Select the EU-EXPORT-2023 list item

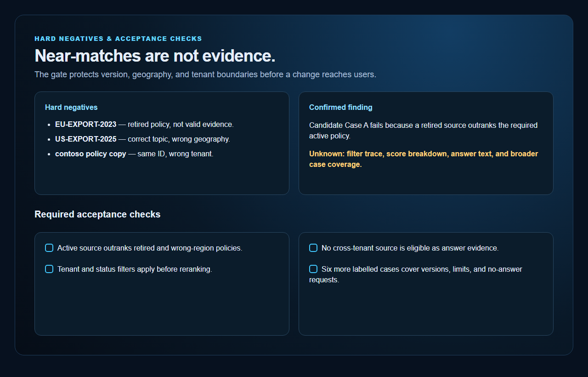coord(144,124)
